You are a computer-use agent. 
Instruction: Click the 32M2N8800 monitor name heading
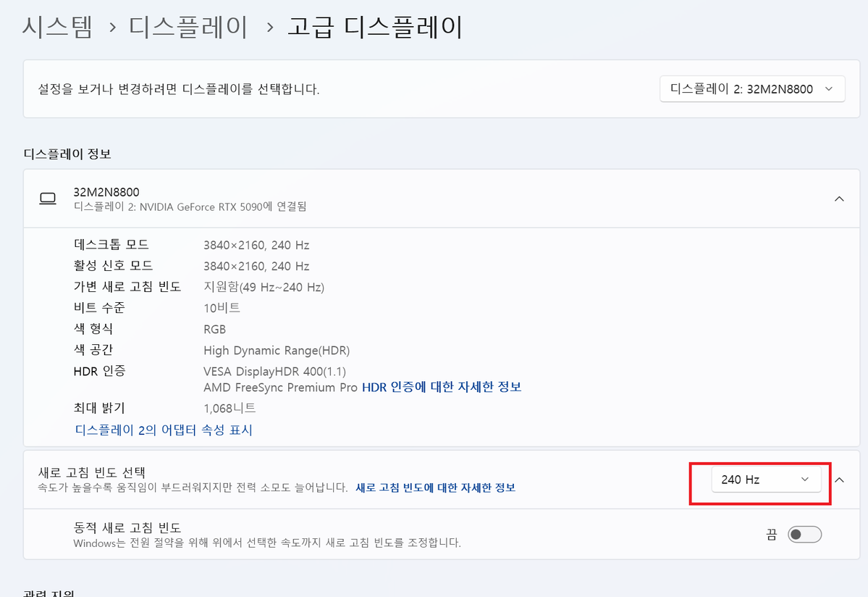point(106,192)
